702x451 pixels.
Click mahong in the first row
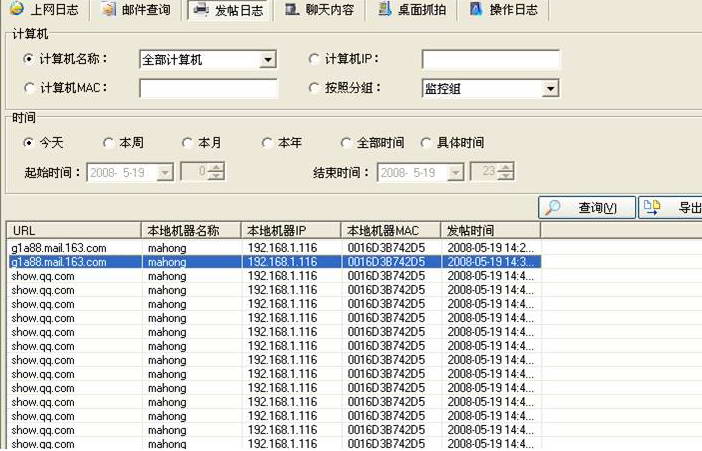pyautogui.click(x=167, y=248)
